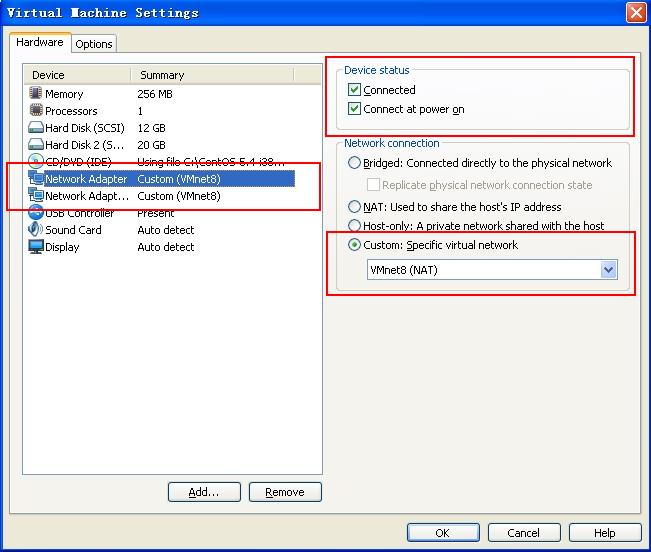This screenshot has height=552, width=651.
Task: Select Bridged network connection option
Action: (x=354, y=163)
